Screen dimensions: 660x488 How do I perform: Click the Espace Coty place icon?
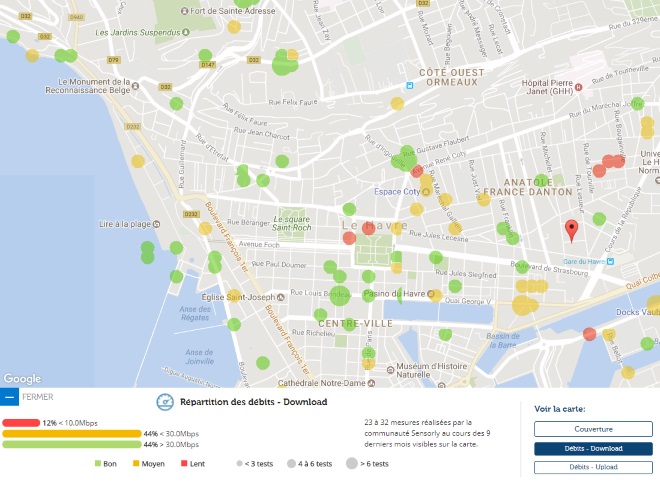(x=426, y=192)
